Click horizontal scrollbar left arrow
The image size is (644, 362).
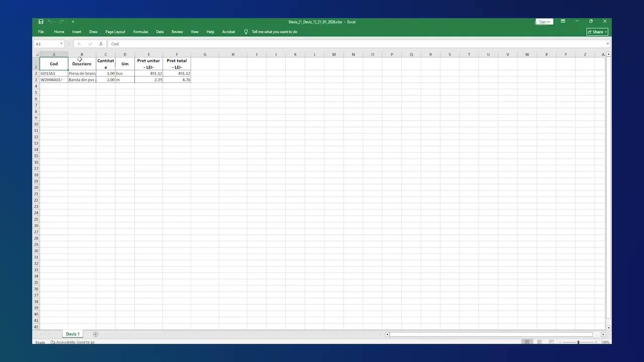tap(387, 334)
